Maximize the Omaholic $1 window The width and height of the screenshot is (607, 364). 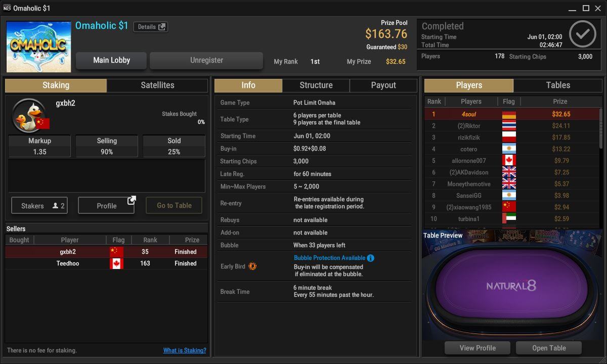(586, 8)
